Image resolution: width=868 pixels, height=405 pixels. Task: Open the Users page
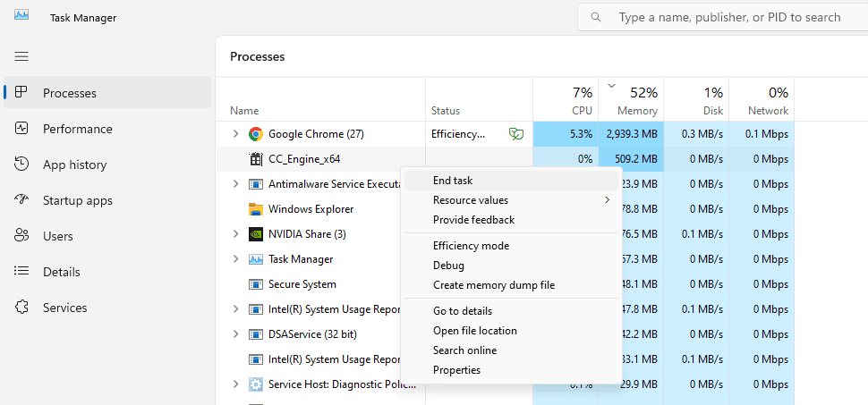pyautogui.click(x=107, y=236)
